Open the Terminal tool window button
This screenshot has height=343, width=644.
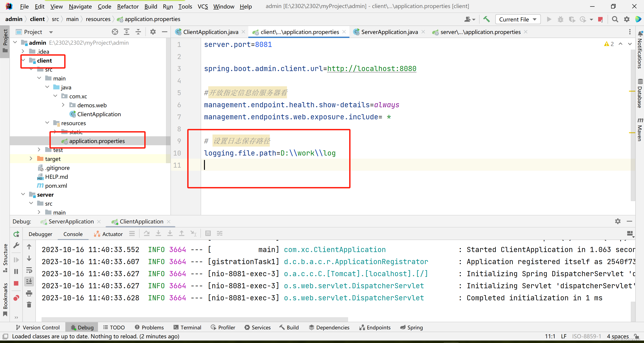coord(187,327)
